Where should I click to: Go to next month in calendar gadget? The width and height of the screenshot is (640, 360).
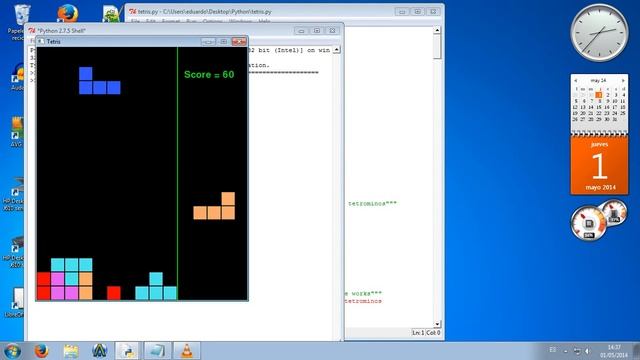point(623,80)
